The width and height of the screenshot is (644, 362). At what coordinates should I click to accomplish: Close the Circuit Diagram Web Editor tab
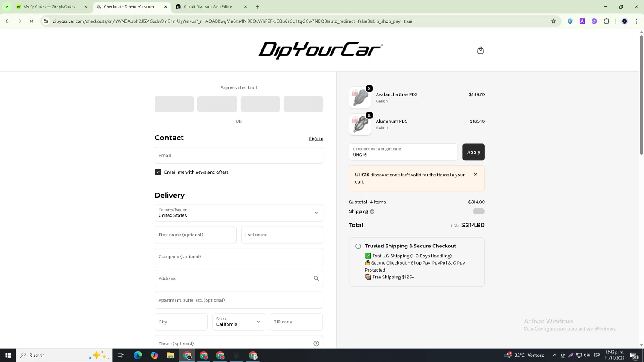click(246, 7)
